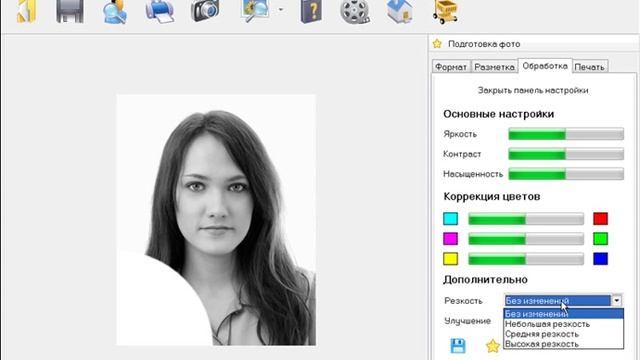Click Закрыть панель настройки link
The height and width of the screenshot is (360, 640).
click(x=533, y=90)
